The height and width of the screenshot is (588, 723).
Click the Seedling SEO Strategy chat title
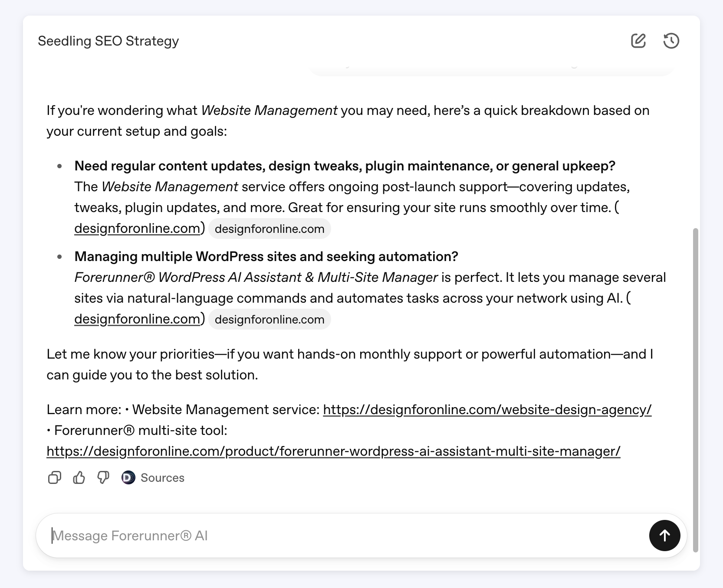coord(108,41)
